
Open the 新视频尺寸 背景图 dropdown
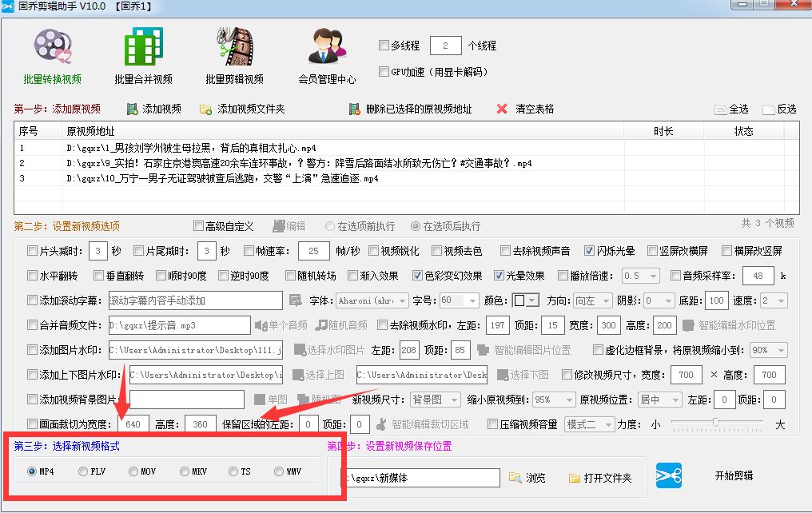pyautogui.click(x=435, y=400)
